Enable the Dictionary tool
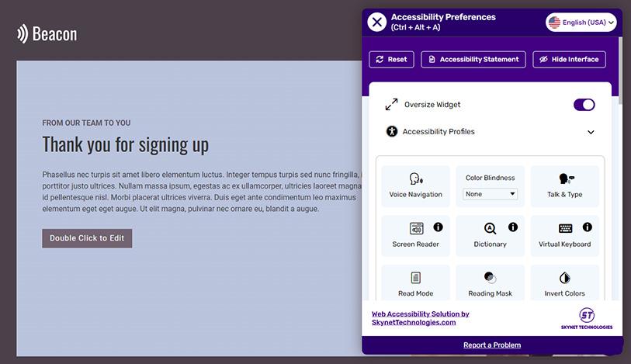 [490, 236]
